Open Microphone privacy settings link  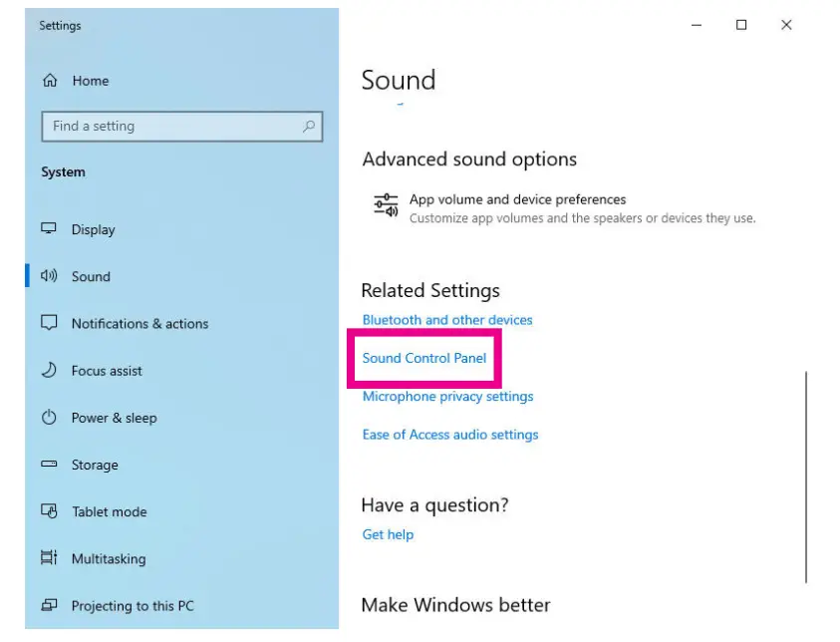pyautogui.click(x=447, y=397)
